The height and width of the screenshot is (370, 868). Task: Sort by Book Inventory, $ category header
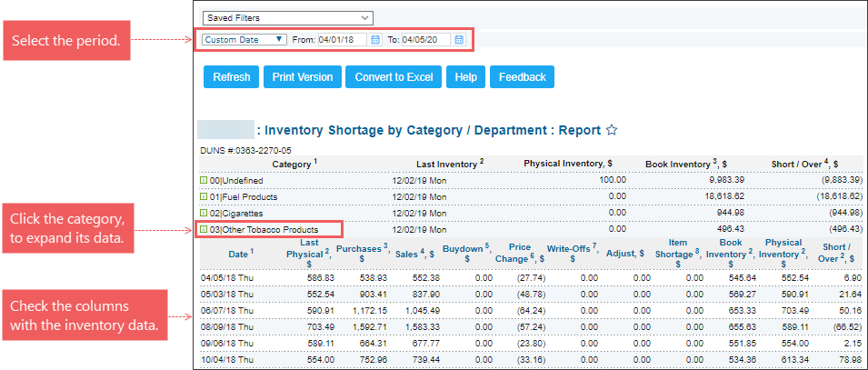686,164
